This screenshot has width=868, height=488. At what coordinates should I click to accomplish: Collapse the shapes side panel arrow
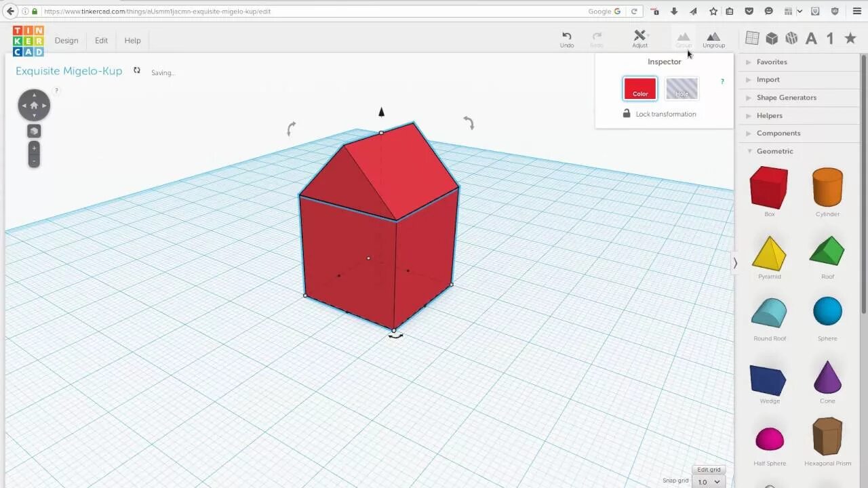point(735,263)
